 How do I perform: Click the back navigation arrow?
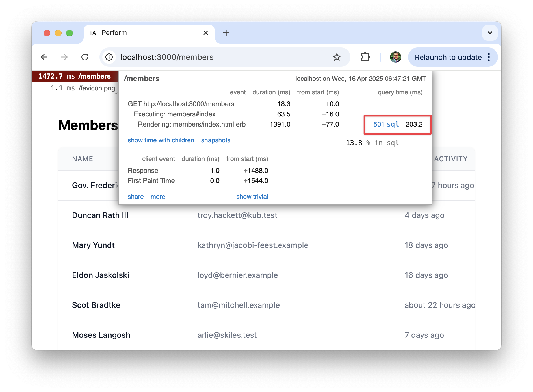click(44, 57)
